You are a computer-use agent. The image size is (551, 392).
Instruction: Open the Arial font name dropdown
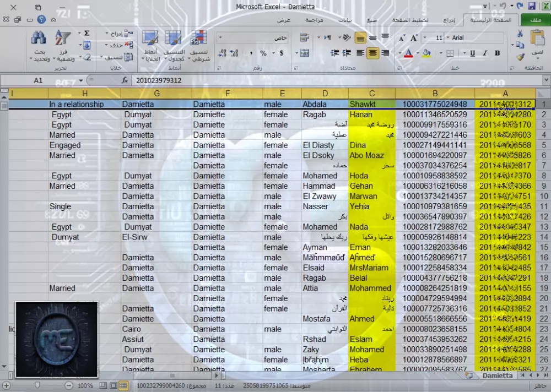(447, 37)
